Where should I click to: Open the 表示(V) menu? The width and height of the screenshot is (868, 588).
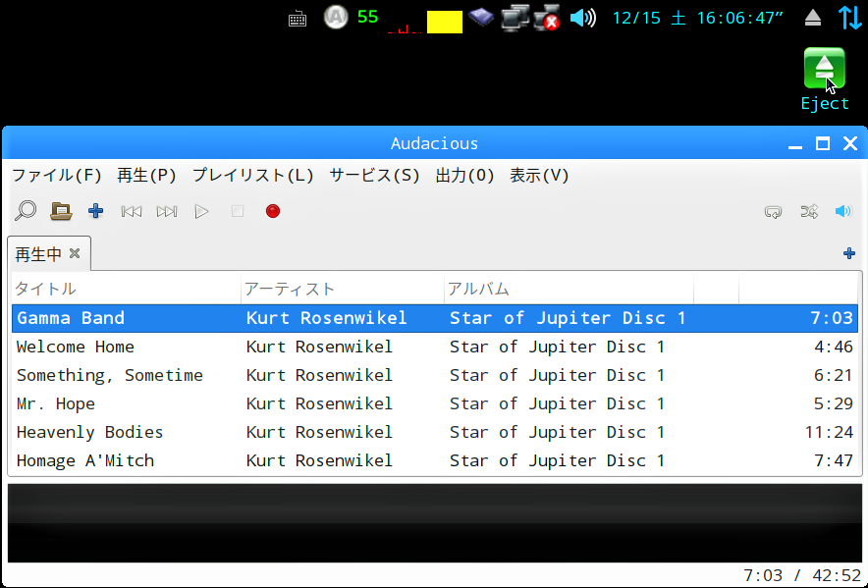tap(539, 176)
